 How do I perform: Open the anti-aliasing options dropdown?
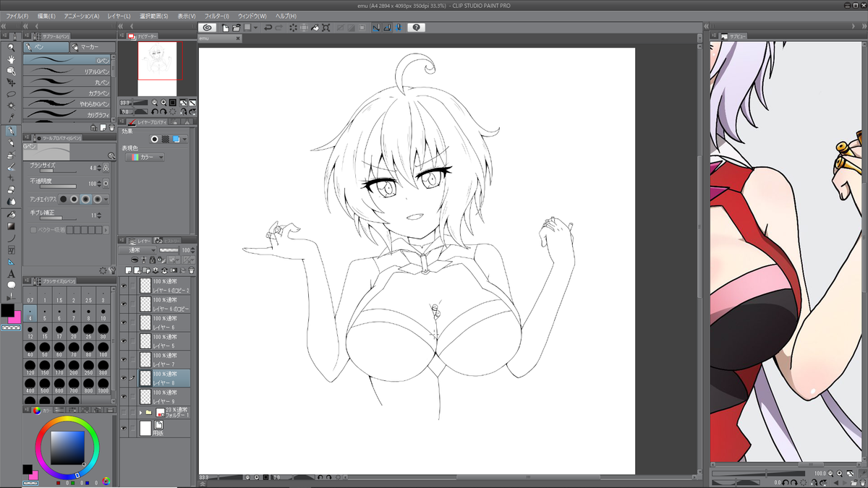(x=107, y=199)
